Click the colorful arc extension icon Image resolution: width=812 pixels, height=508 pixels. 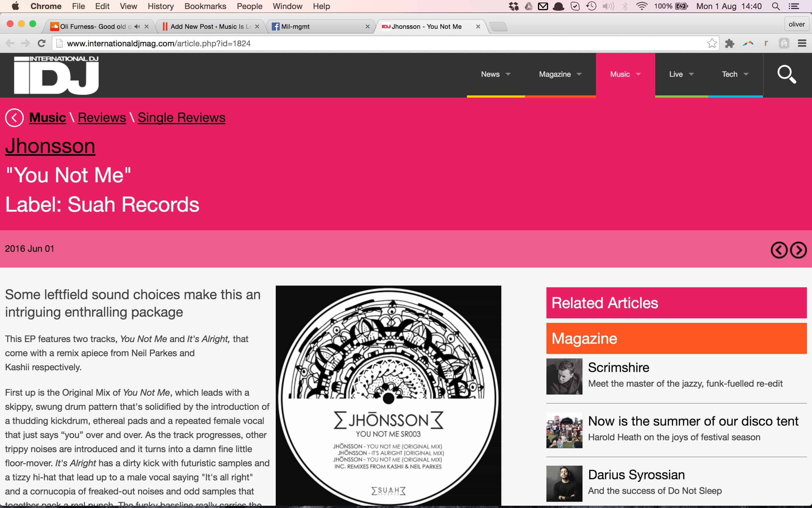click(x=748, y=43)
